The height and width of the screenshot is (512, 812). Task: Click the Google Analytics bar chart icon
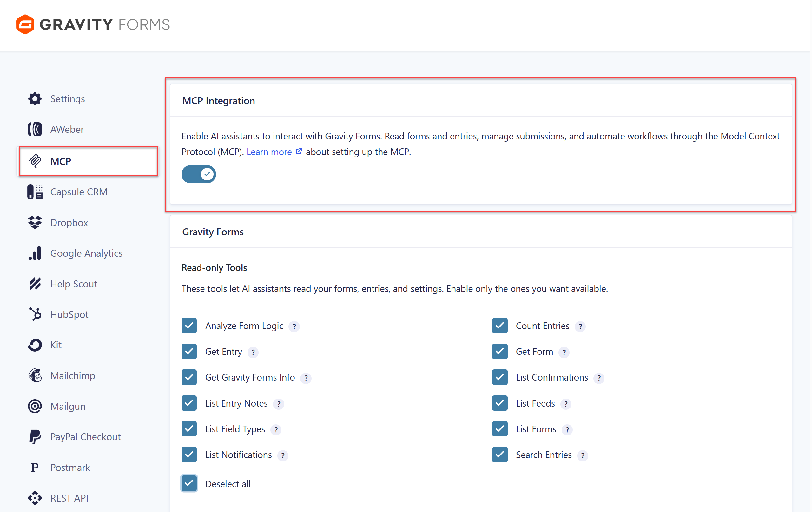tap(35, 253)
